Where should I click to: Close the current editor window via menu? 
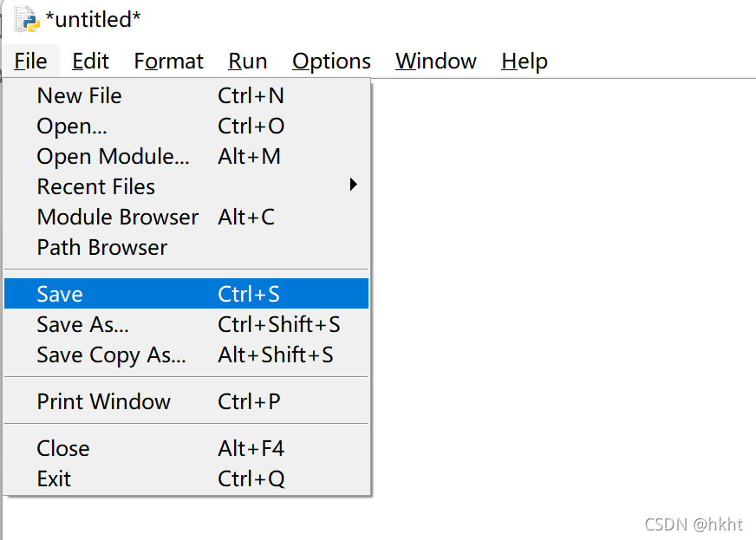63,449
